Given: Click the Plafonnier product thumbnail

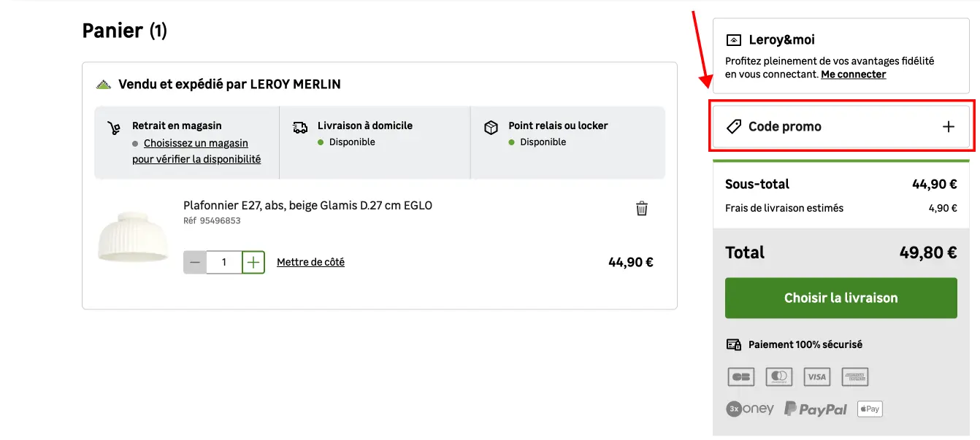Looking at the screenshot, I should (132, 237).
